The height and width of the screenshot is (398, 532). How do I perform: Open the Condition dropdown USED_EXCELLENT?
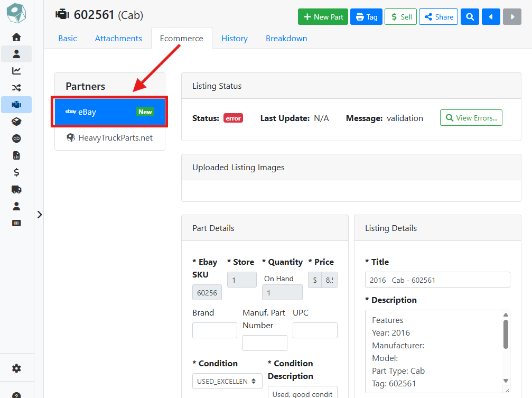click(x=227, y=382)
